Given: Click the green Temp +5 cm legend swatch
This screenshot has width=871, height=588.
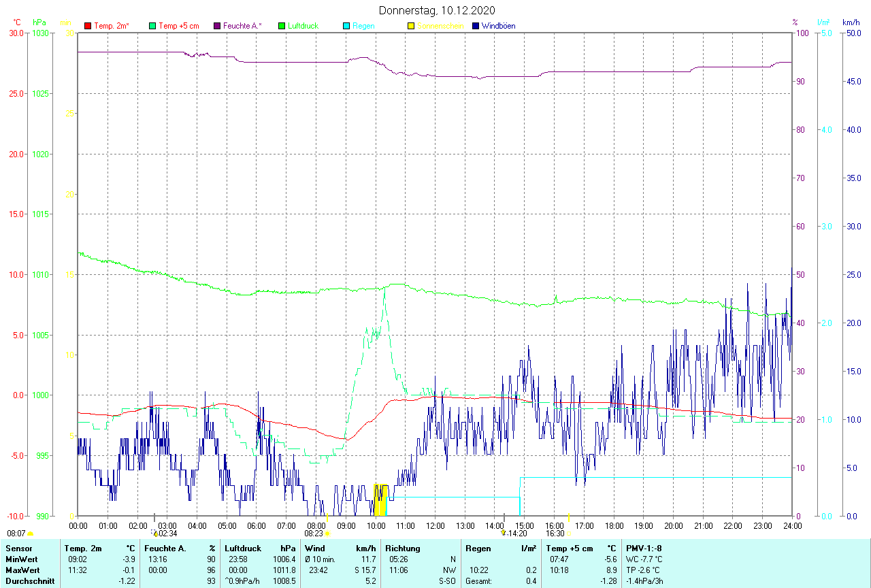Looking at the screenshot, I should pos(152,26).
